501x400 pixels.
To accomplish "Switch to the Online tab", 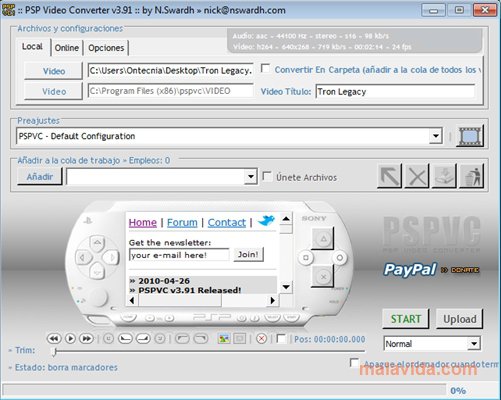I will 67,48.
